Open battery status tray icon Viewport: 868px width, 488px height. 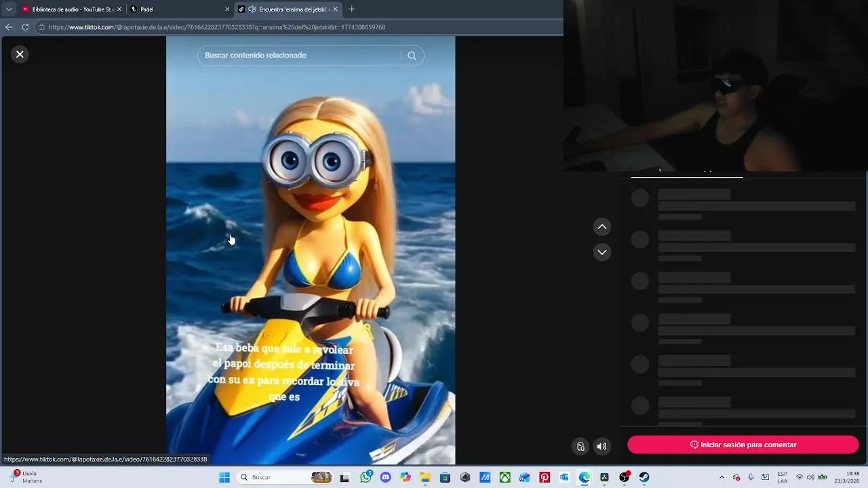[822, 477]
